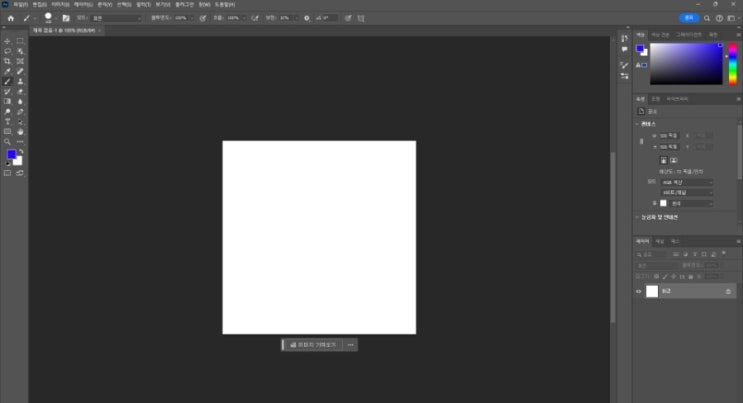Select the Brush tool in toolbox
743x403 pixels.
pyautogui.click(x=7, y=82)
